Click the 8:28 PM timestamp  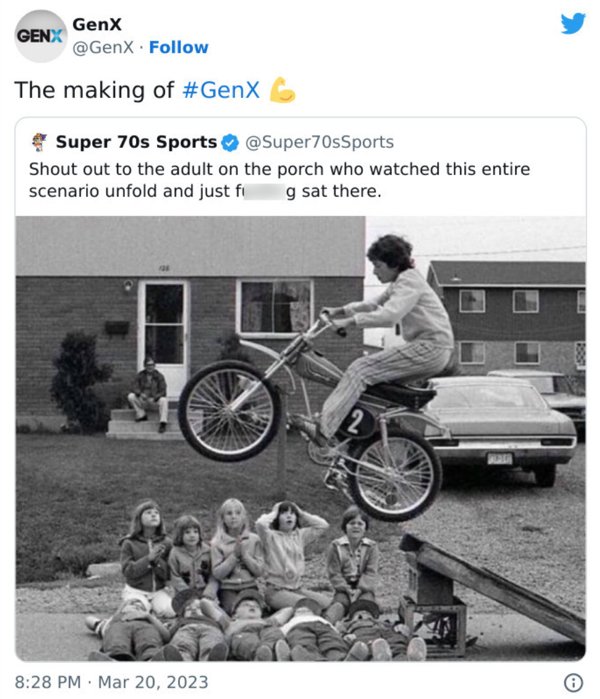tap(48, 683)
